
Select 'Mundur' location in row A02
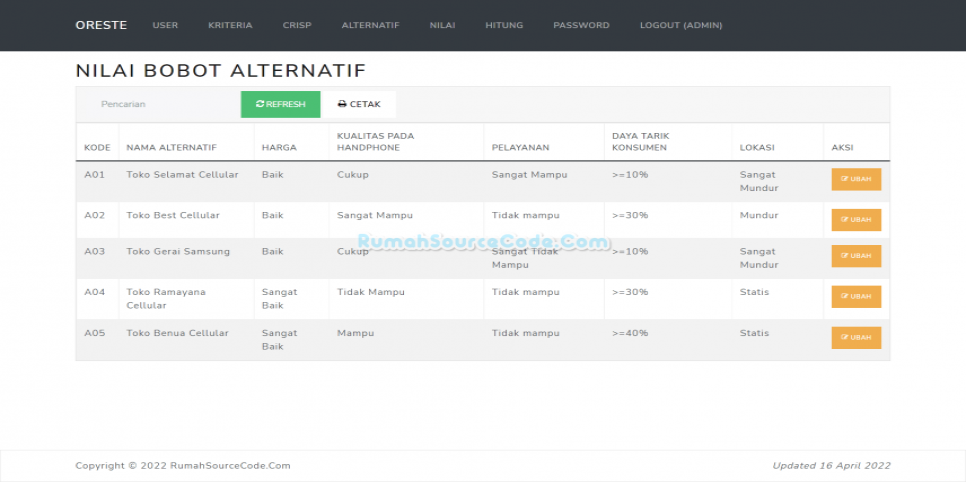(759, 215)
